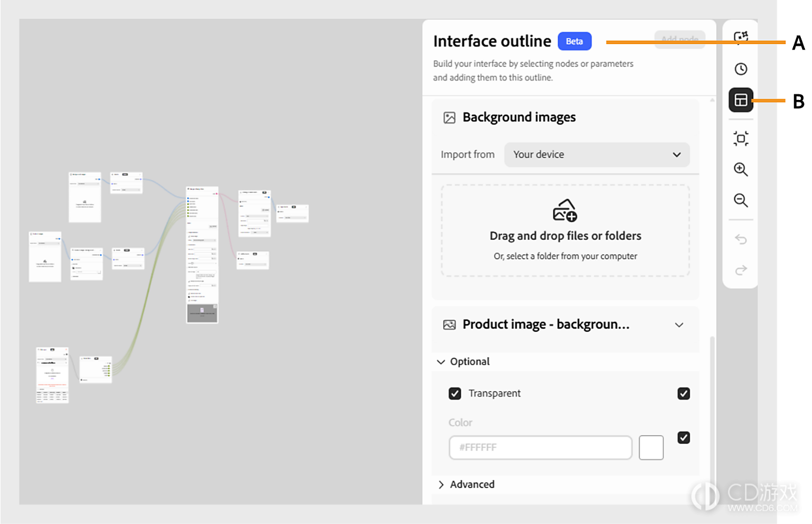The image size is (812, 524).
Task: Click the redo arrow icon
Action: pyautogui.click(x=741, y=270)
